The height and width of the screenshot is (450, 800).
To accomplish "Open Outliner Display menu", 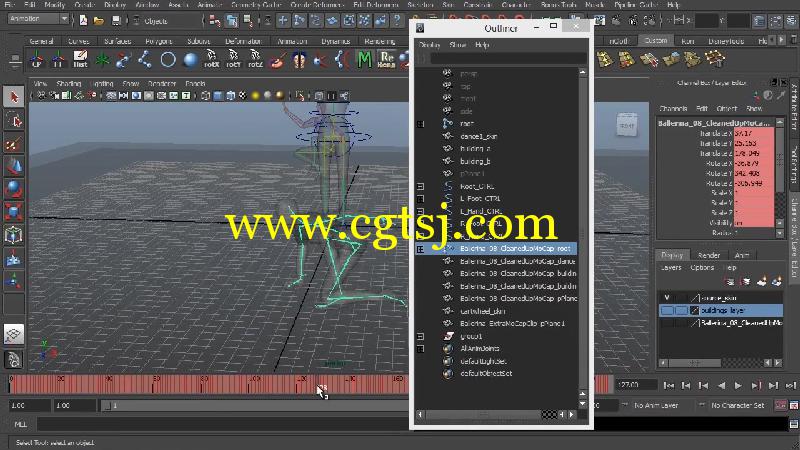I will 429,45.
